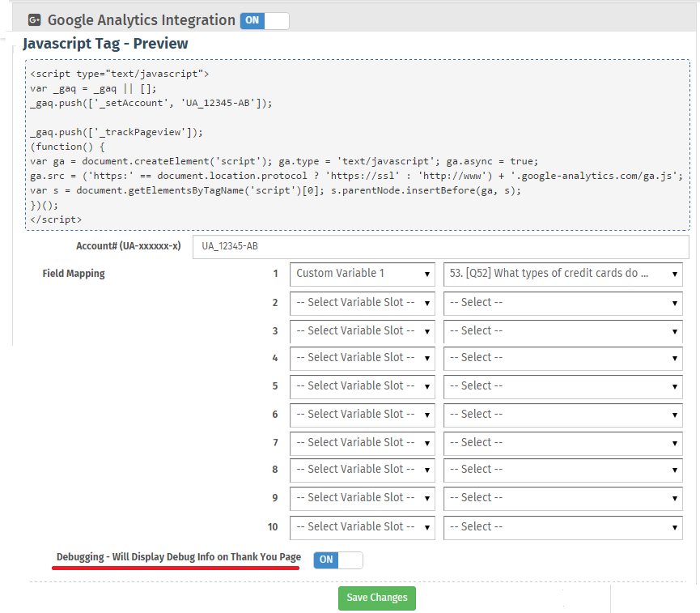Open row 4 Select Variable Slot dropdown
This screenshot has height=613, width=700.
[362, 359]
